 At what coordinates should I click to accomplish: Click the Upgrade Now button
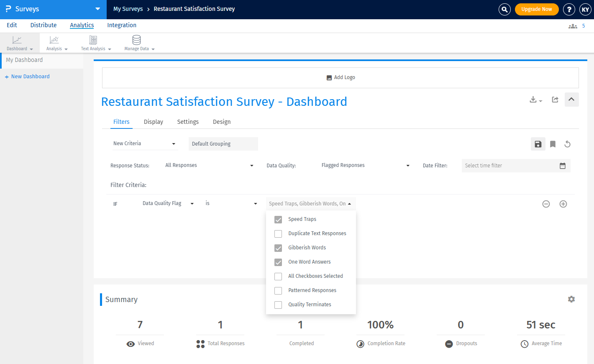click(536, 9)
